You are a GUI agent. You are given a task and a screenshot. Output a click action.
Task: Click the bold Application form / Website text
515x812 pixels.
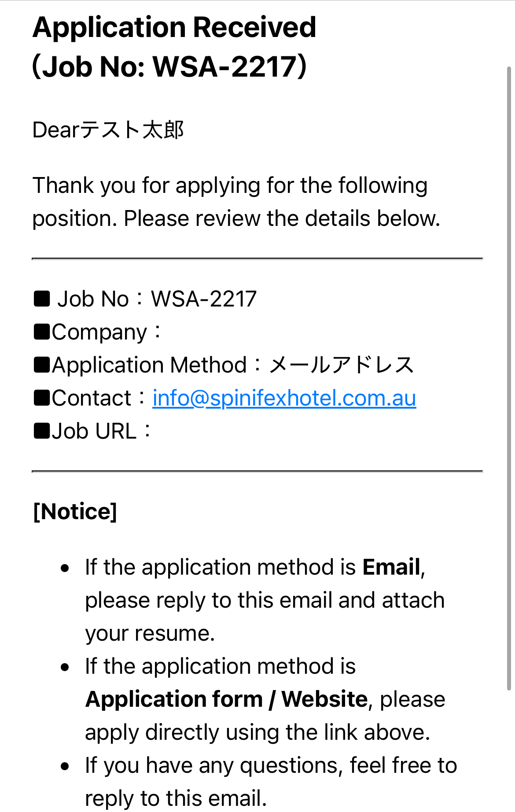[x=226, y=699]
